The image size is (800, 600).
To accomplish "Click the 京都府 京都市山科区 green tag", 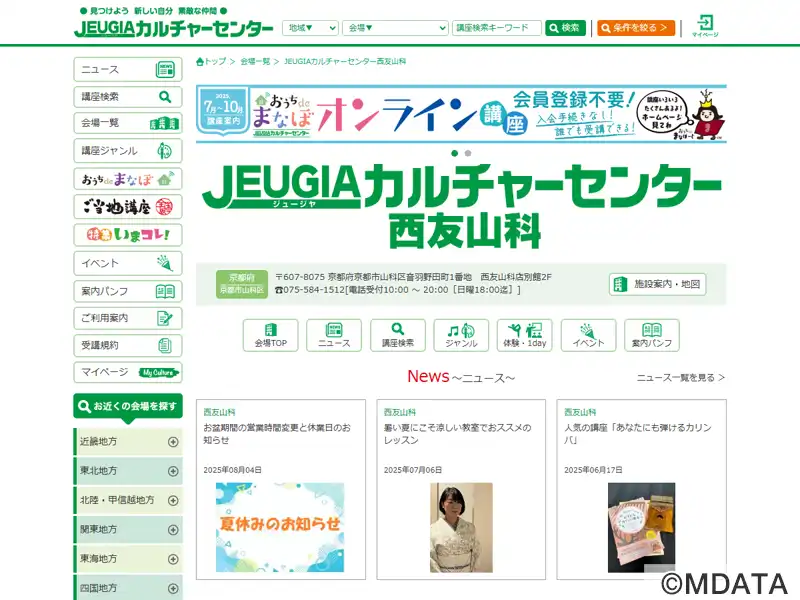I will click(x=242, y=284).
